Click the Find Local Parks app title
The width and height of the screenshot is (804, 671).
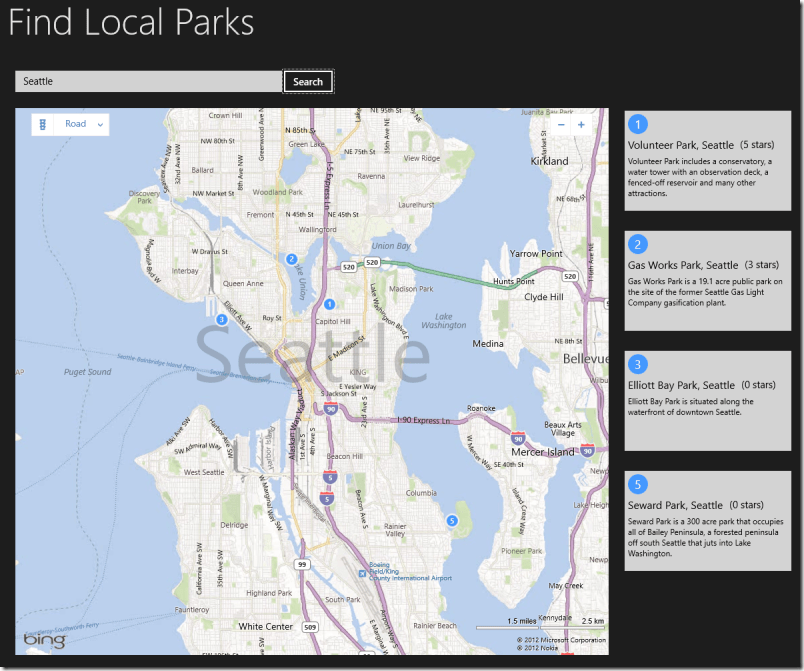coord(130,23)
